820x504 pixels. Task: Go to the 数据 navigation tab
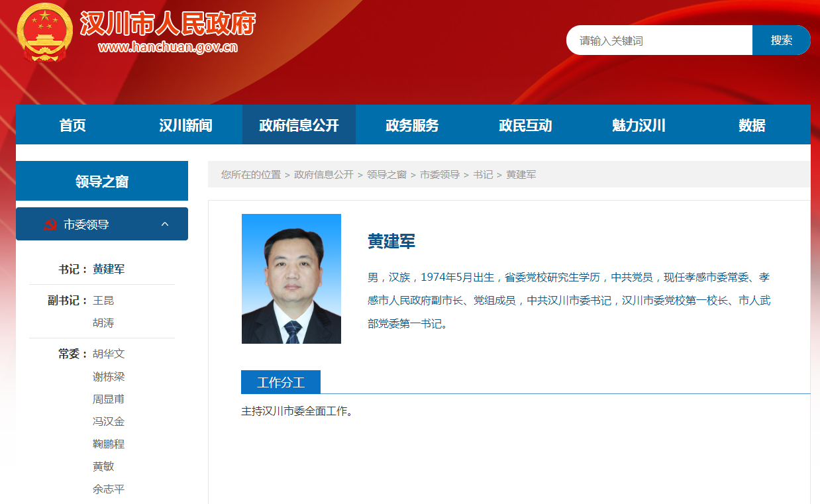[x=752, y=125]
